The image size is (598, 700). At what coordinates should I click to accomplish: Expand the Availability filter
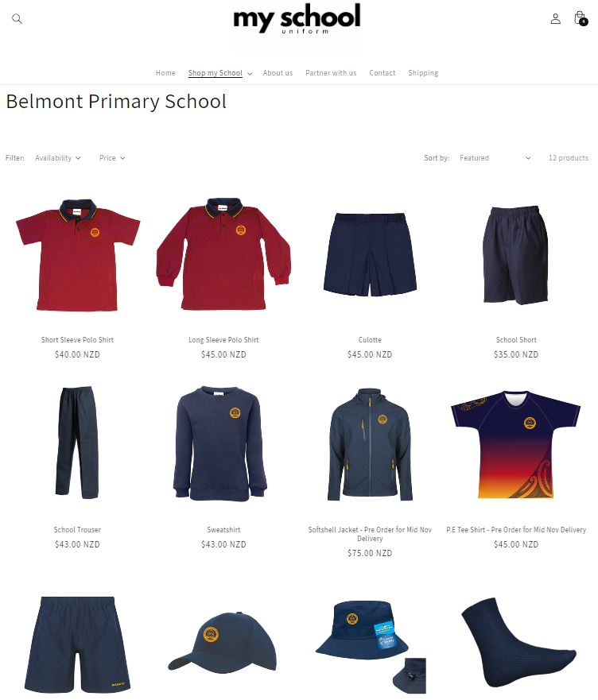(58, 158)
